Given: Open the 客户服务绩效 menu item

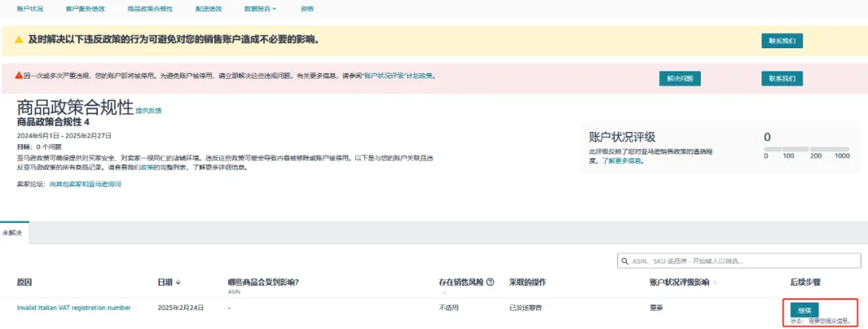Looking at the screenshot, I should click(84, 9).
